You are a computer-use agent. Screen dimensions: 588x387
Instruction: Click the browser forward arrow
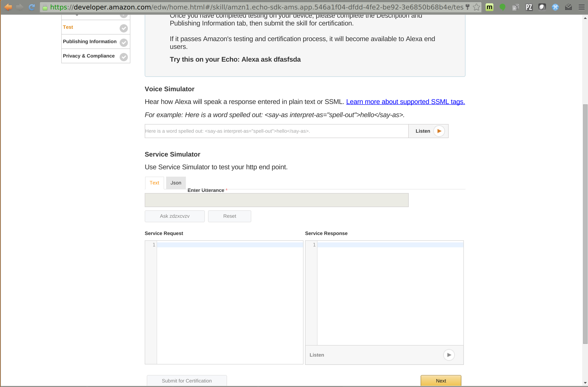click(x=20, y=7)
